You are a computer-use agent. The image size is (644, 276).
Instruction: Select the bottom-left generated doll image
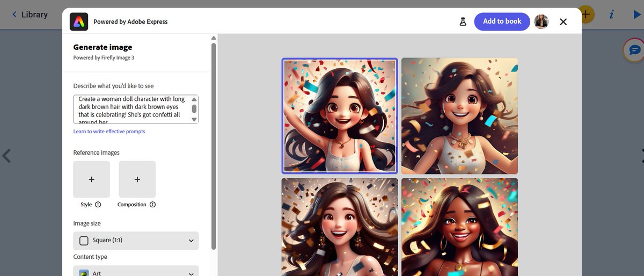pyautogui.click(x=340, y=227)
